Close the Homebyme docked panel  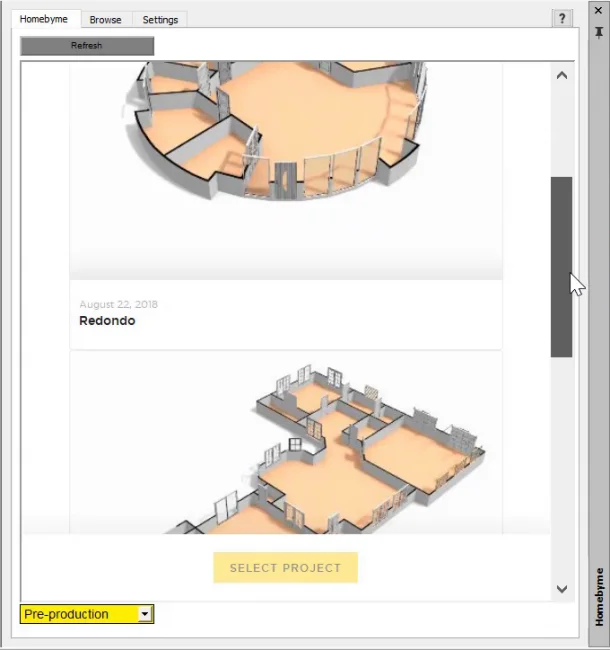[x=598, y=10]
